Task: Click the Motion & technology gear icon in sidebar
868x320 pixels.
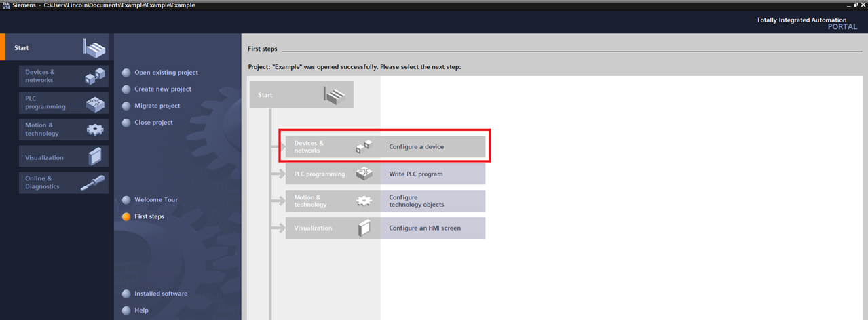Action: point(95,129)
